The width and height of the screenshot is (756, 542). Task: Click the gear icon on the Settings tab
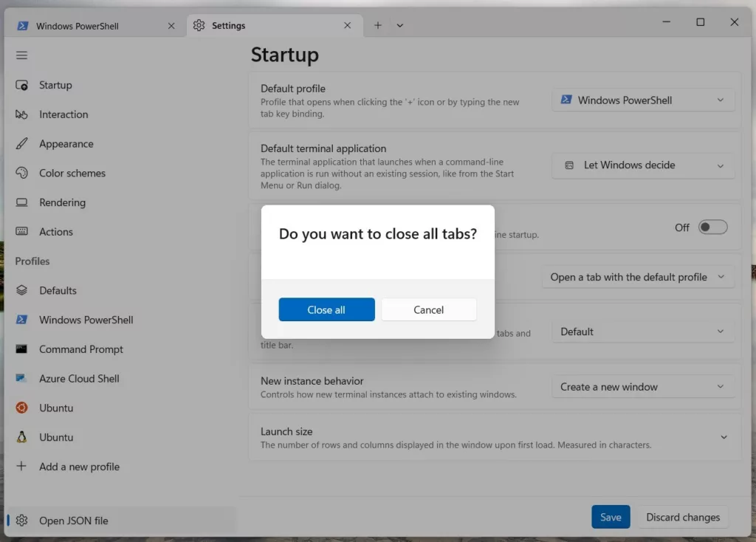pos(199,26)
